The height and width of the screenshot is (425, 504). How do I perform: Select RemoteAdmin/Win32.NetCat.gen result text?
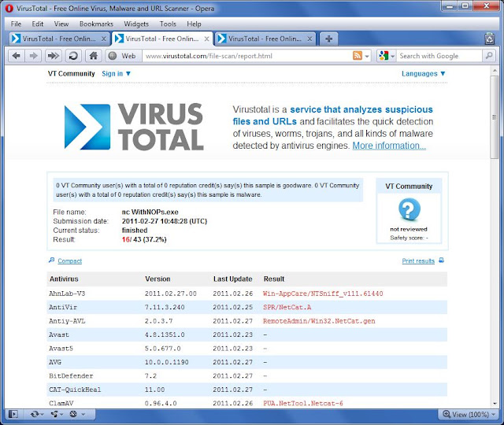click(x=319, y=321)
